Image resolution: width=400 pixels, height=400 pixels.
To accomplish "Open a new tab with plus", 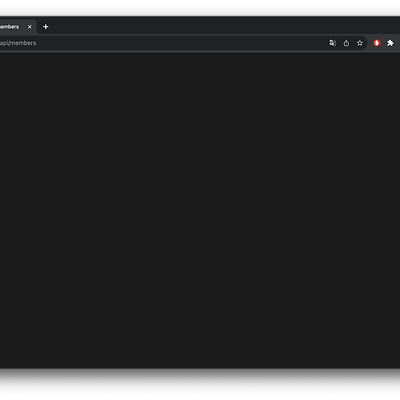I will (46, 27).
